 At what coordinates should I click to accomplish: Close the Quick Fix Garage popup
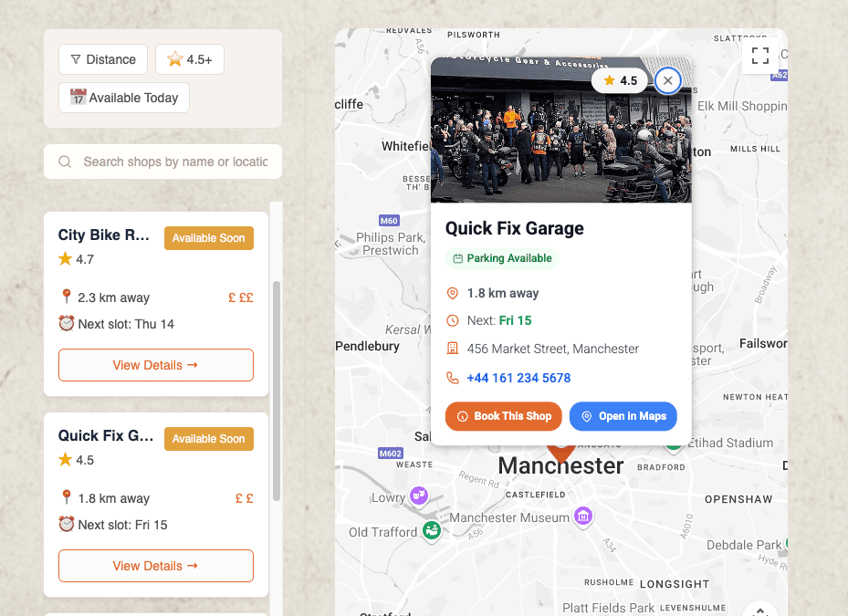coord(668,80)
